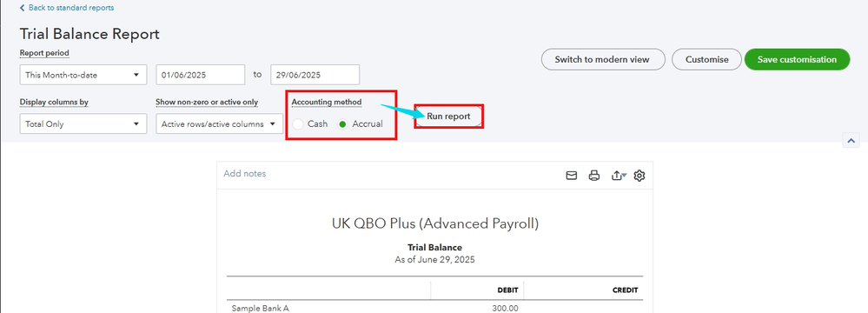The height and width of the screenshot is (313, 868).
Task: Save customisation of the report
Action: 797,59
